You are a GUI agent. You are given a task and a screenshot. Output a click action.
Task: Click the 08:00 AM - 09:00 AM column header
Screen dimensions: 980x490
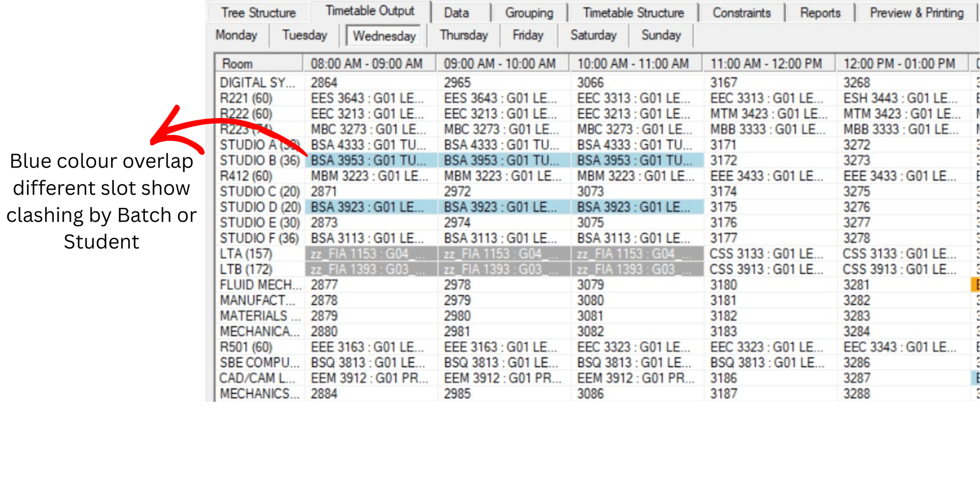[x=369, y=64]
